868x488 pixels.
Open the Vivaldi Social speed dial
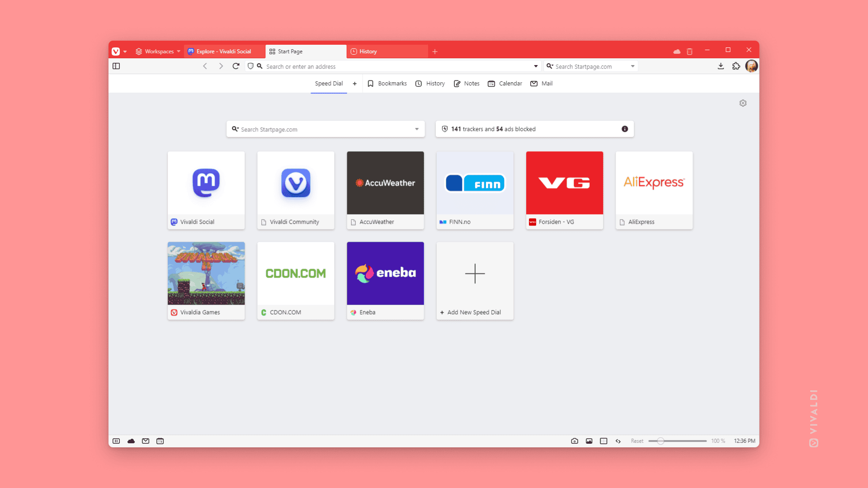tap(206, 190)
